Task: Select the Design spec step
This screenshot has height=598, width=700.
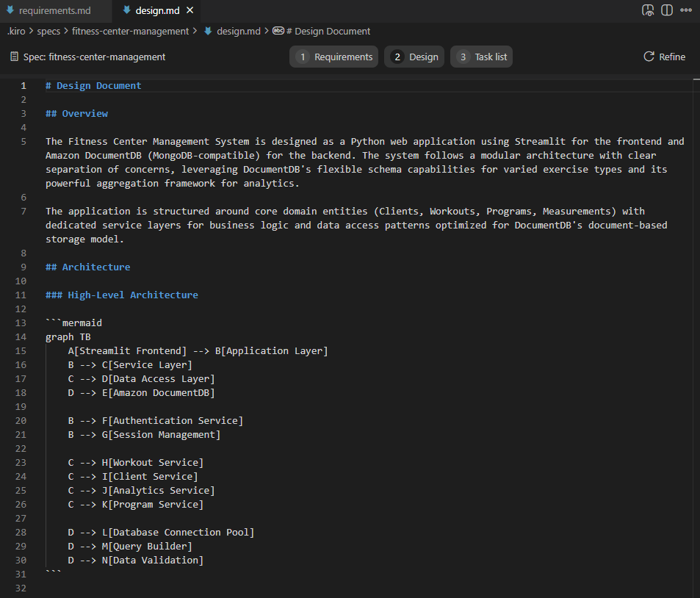Action: (x=414, y=57)
